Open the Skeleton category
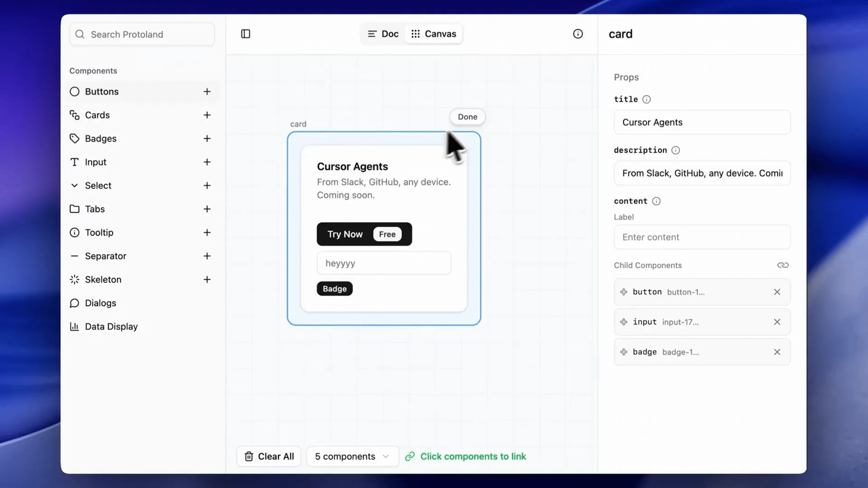868x488 pixels. click(142, 280)
